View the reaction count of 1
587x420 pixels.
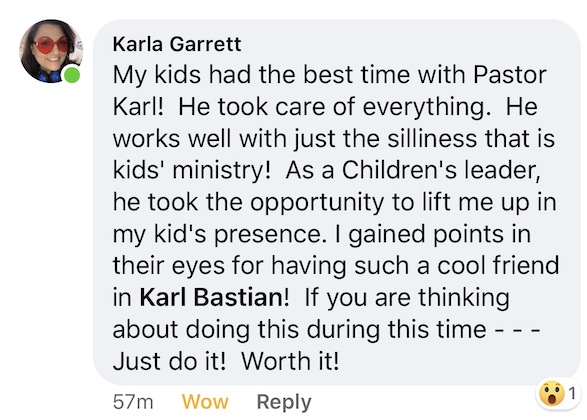pos(572,393)
